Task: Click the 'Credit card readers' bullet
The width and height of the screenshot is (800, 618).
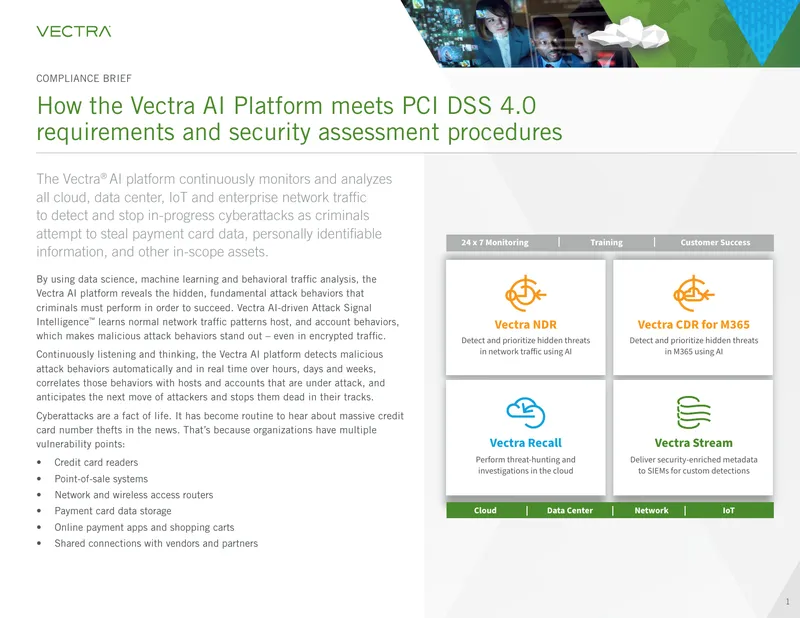Action: 96,462
